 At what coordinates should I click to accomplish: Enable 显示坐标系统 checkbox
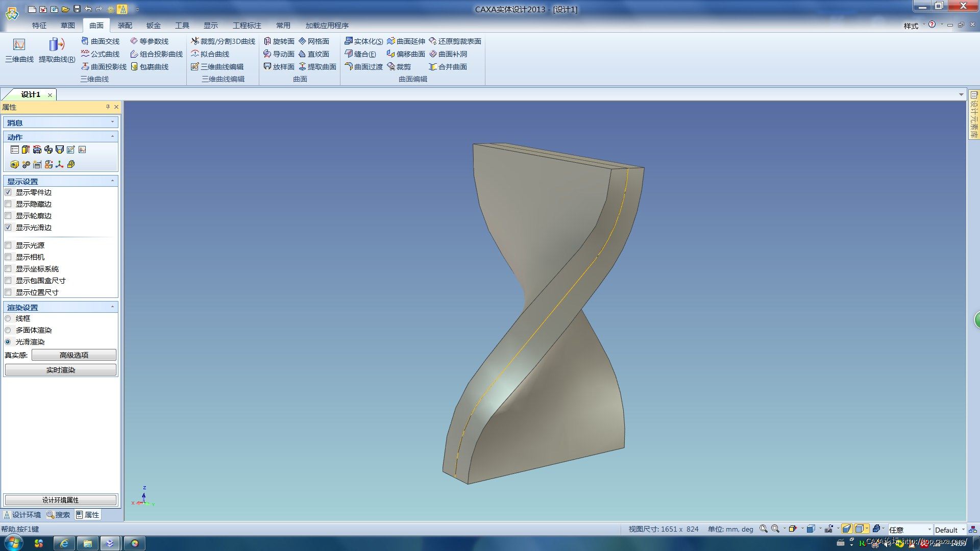pyautogui.click(x=8, y=269)
